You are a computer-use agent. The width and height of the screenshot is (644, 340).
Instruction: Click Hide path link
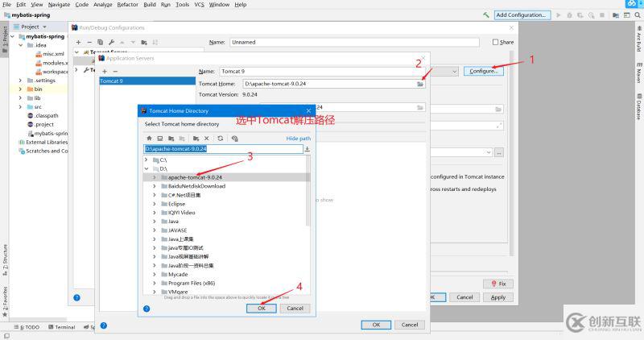(x=298, y=139)
